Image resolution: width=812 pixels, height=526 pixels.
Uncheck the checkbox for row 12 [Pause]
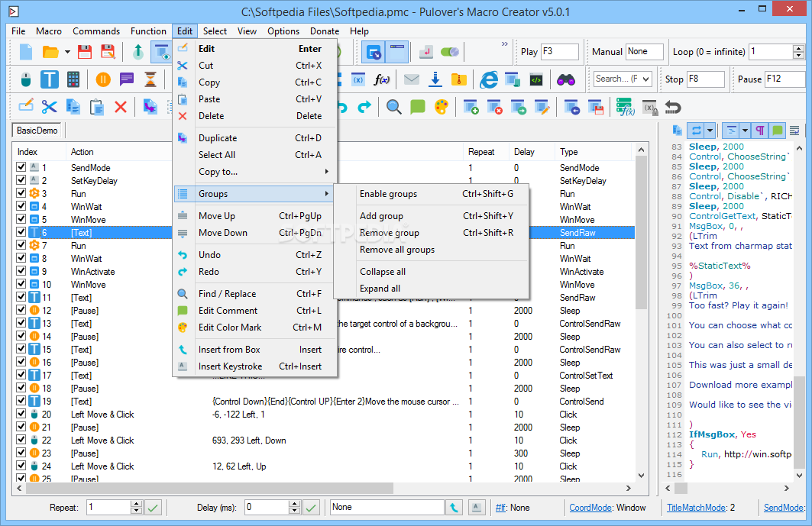21,310
